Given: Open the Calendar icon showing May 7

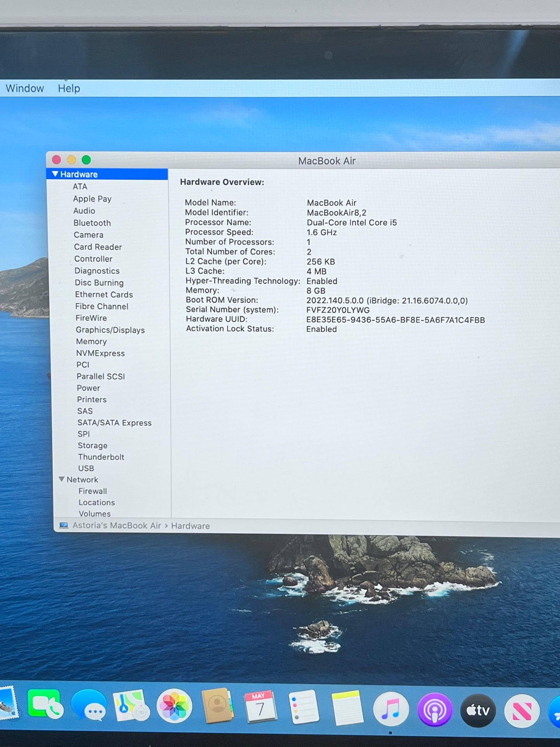Looking at the screenshot, I should [260, 706].
